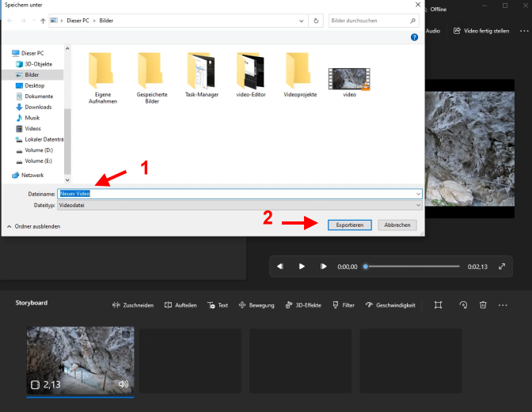Viewport: 532px width, 412px height.
Task: Click the video preview seek slider
Action: [x=412, y=266]
